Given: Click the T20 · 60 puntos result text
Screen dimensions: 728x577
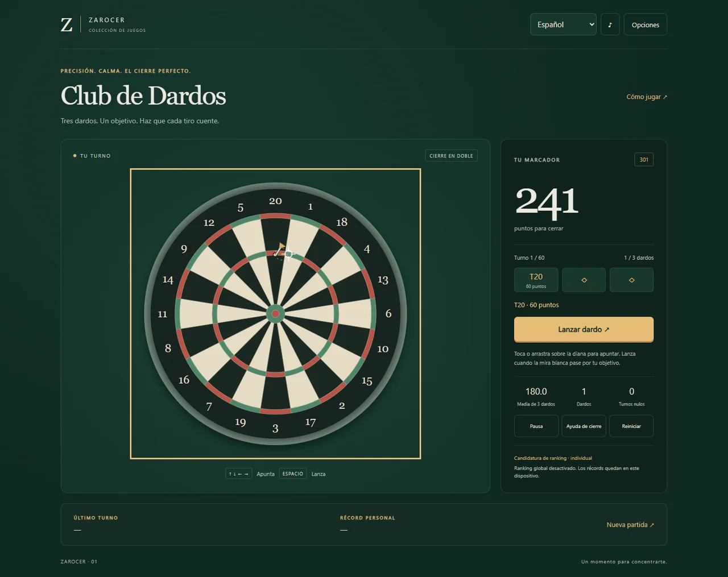Looking at the screenshot, I should pos(536,305).
